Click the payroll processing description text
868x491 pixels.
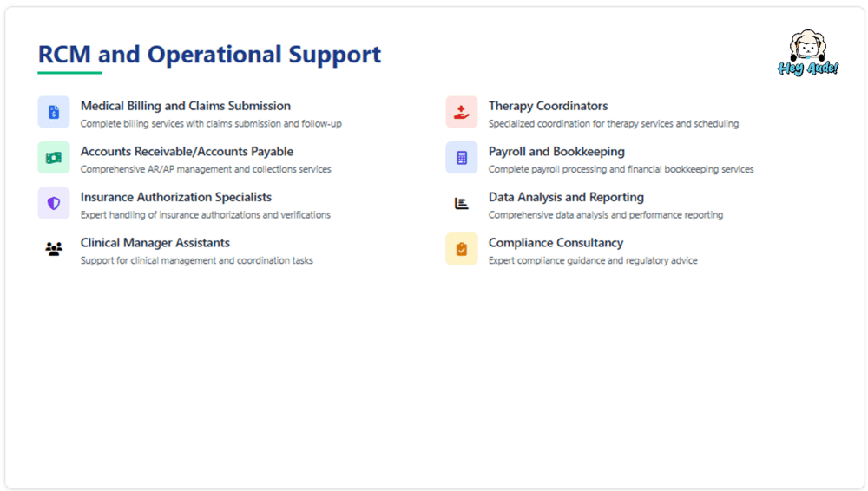pyautogui.click(x=621, y=169)
